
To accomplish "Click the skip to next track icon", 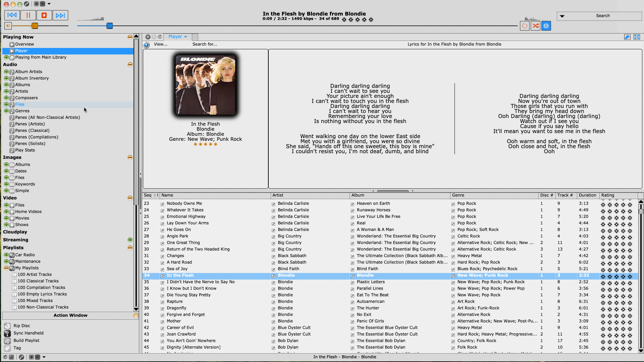I will (x=60, y=15).
